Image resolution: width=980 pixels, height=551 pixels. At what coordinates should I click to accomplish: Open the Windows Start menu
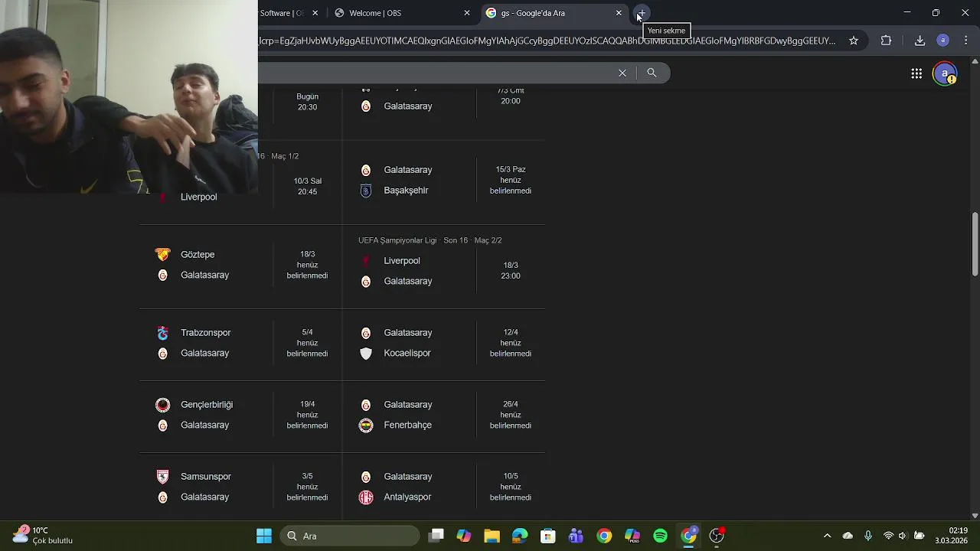(264, 536)
